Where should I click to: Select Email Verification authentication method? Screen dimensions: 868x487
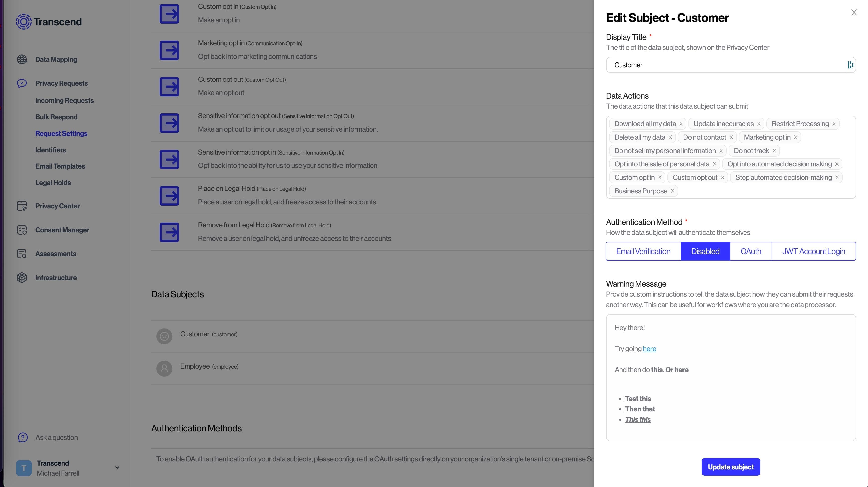(x=643, y=251)
